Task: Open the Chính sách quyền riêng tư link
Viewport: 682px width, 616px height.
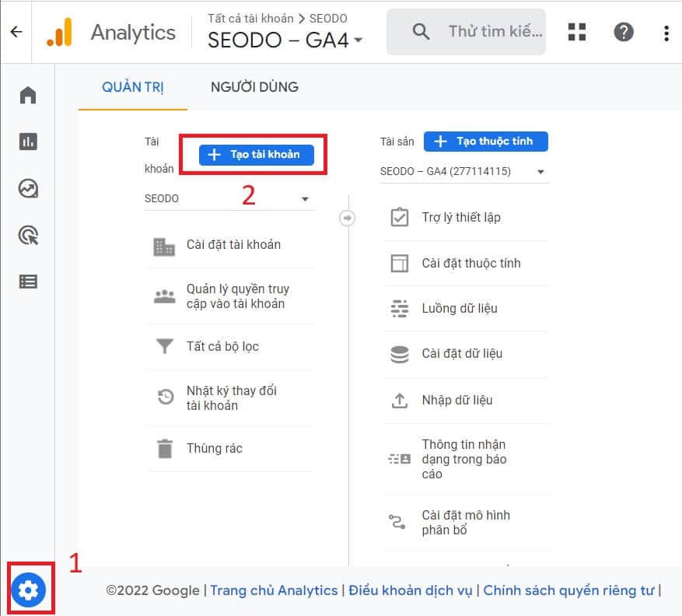Action: [x=568, y=590]
